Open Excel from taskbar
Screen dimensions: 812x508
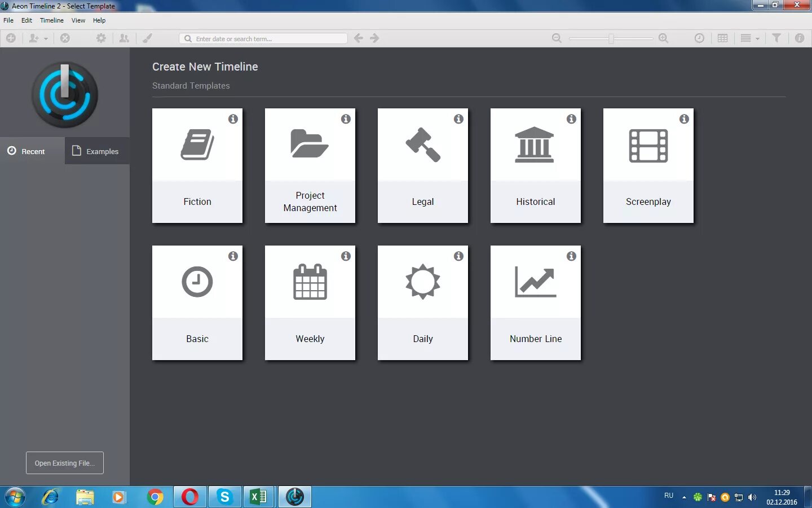[259, 497]
